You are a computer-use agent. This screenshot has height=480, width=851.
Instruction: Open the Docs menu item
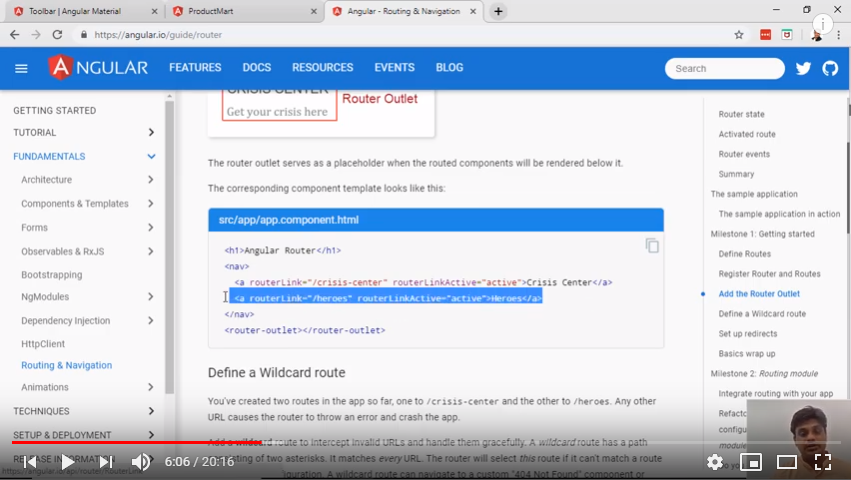click(x=256, y=68)
